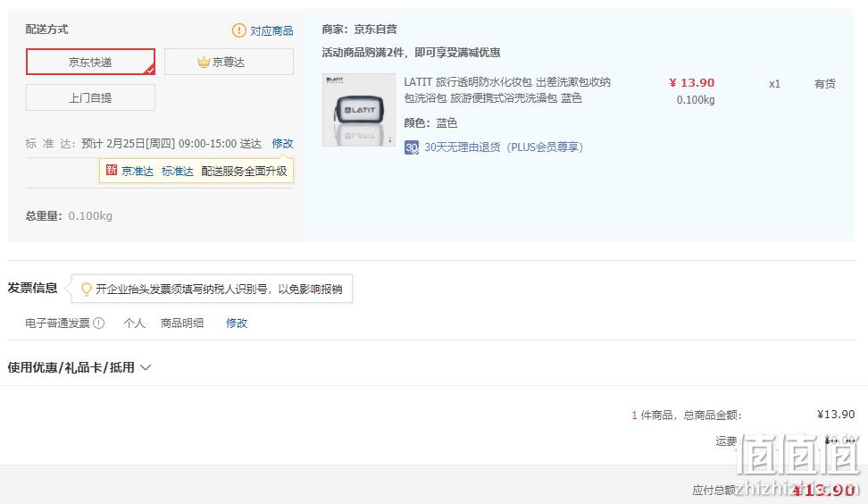868x504 pixels.
Task: Click 活动商品购满2件 promotion text
Action: pos(411,53)
